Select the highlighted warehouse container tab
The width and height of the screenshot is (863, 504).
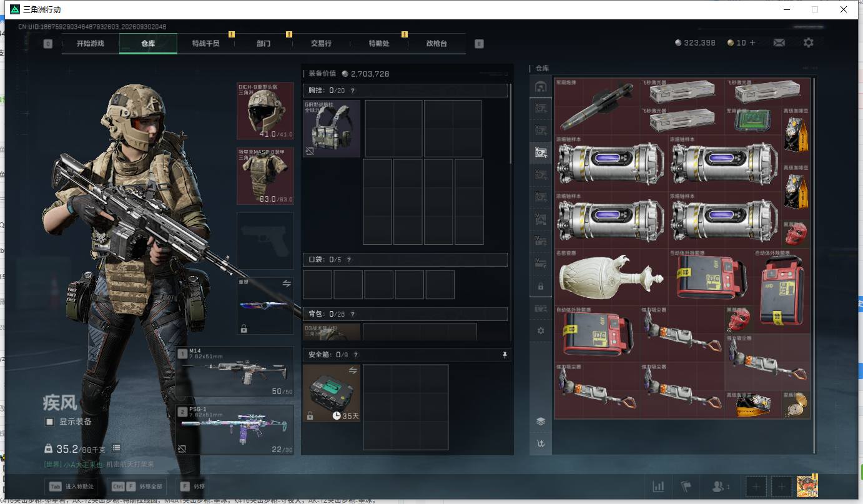(x=541, y=152)
